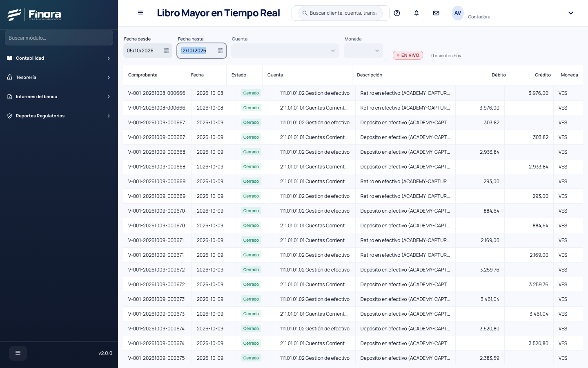Open the user profile dropdown arrow
The height and width of the screenshot is (368, 588).
pyautogui.click(x=571, y=13)
